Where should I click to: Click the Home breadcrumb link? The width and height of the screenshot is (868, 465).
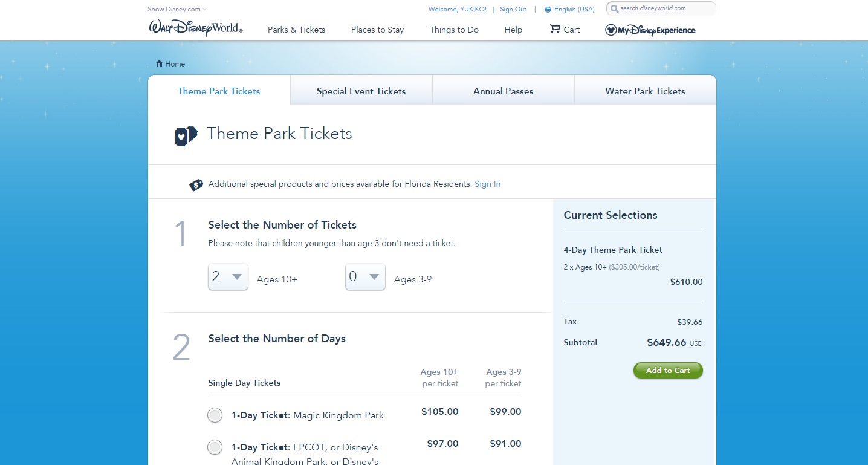click(175, 63)
